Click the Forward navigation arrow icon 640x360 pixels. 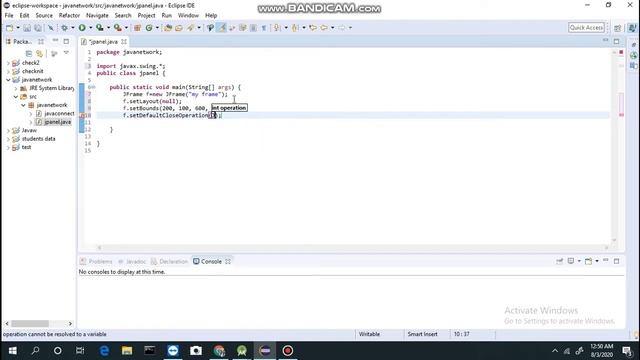click(342, 28)
